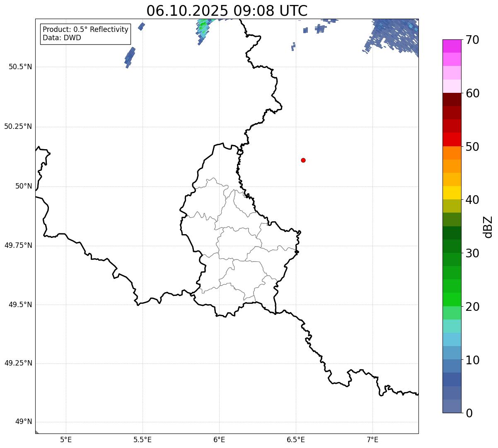Click the 5°E longitude label

point(66,440)
